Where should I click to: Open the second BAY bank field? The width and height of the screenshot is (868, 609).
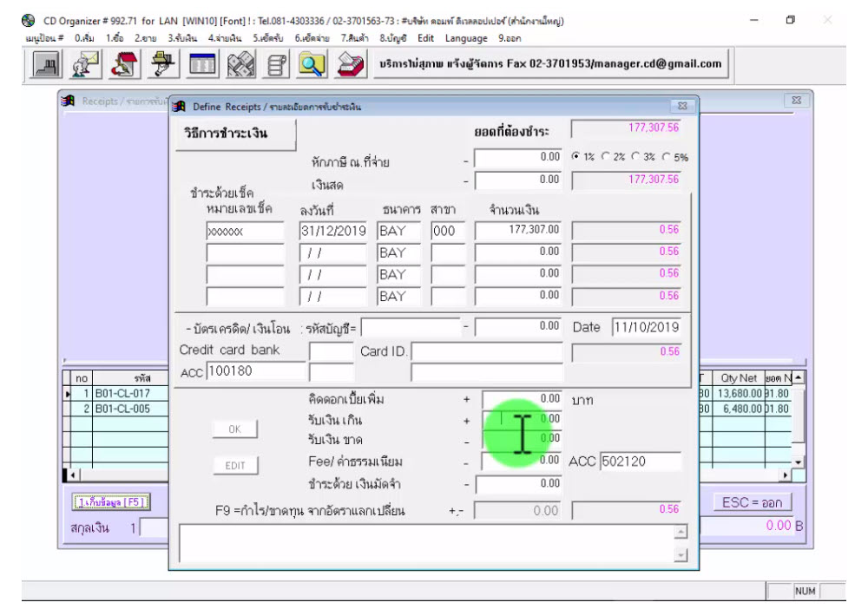point(400,252)
